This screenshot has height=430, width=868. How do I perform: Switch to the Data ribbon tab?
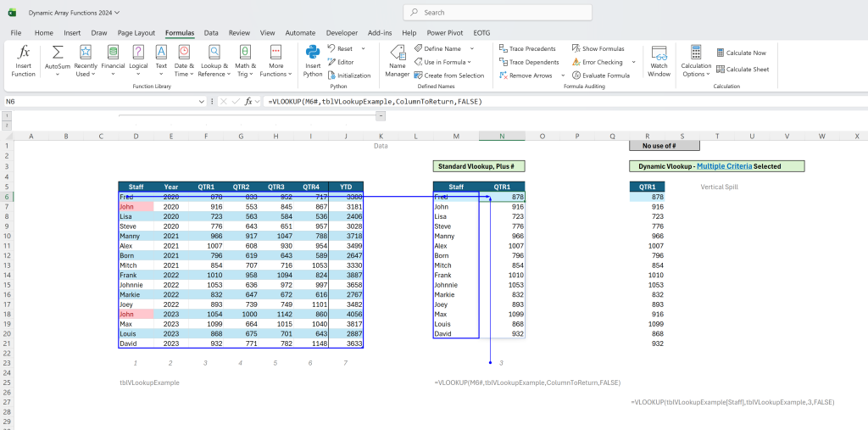(211, 33)
